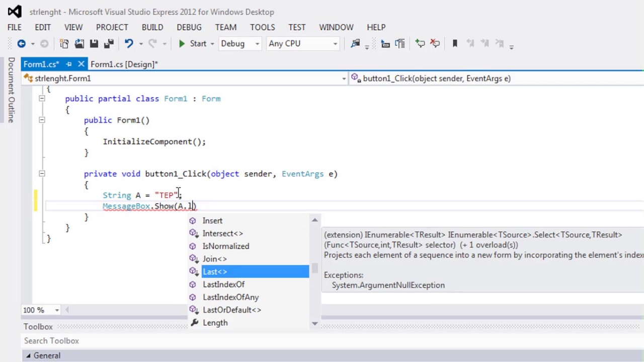Image resolution: width=644 pixels, height=362 pixels.
Task: Select Last<> in the IntelliSense list
Action: click(249, 271)
